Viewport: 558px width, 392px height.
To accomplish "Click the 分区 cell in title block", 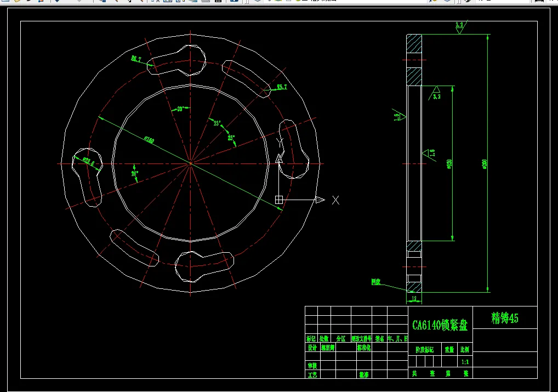I will click(x=341, y=339).
